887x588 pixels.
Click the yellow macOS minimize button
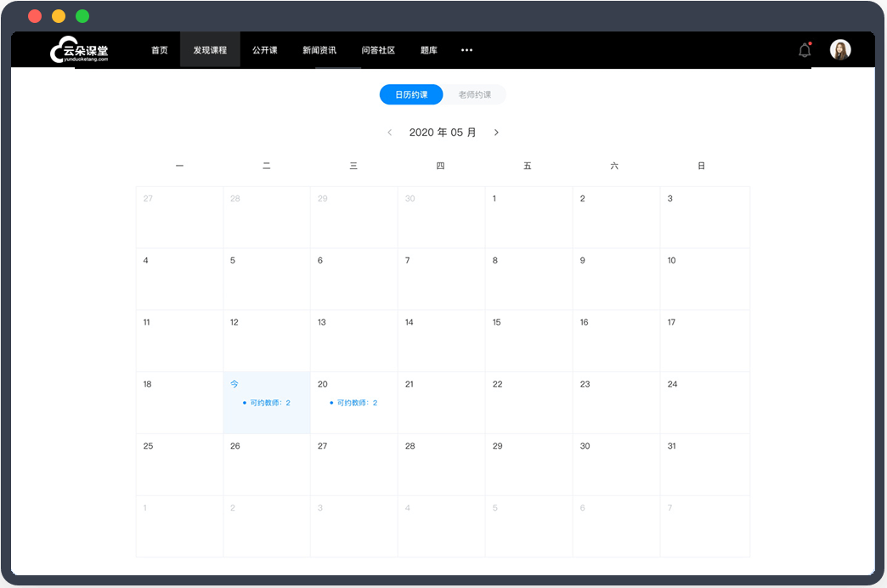point(59,16)
